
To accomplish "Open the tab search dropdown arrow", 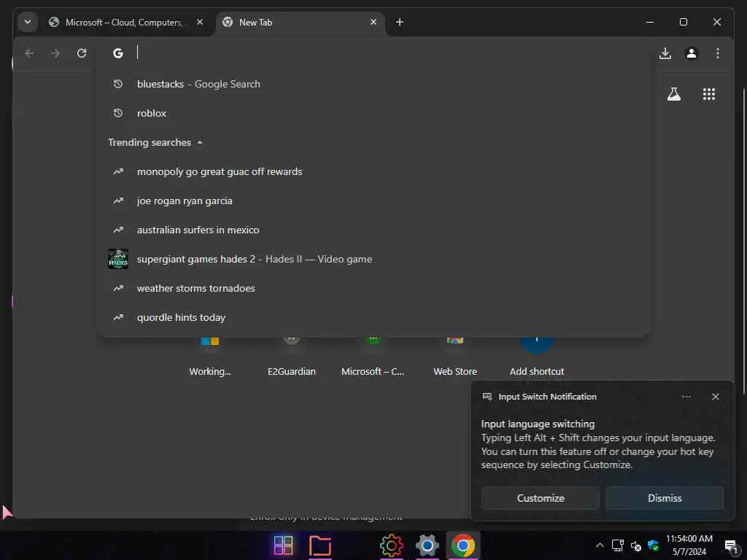I will 28,22.
